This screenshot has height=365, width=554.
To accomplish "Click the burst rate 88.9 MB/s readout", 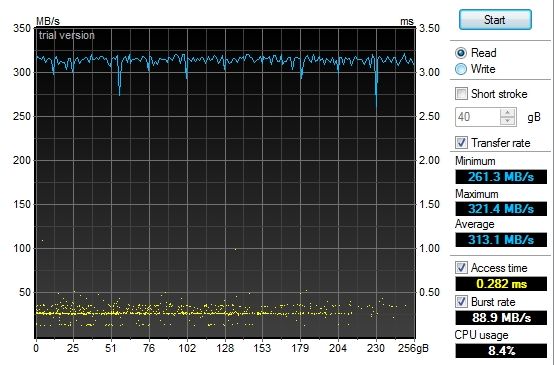I will [501, 318].
